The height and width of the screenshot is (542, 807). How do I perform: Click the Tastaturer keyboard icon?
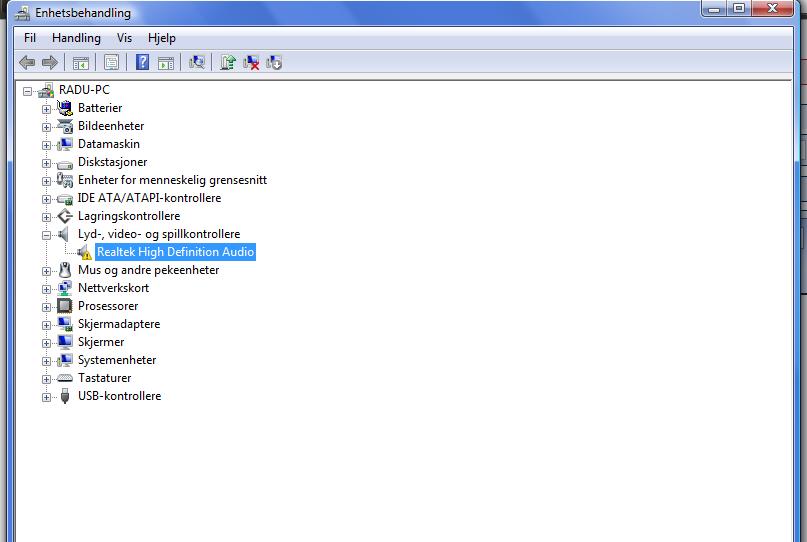click(x=65, y=378)
